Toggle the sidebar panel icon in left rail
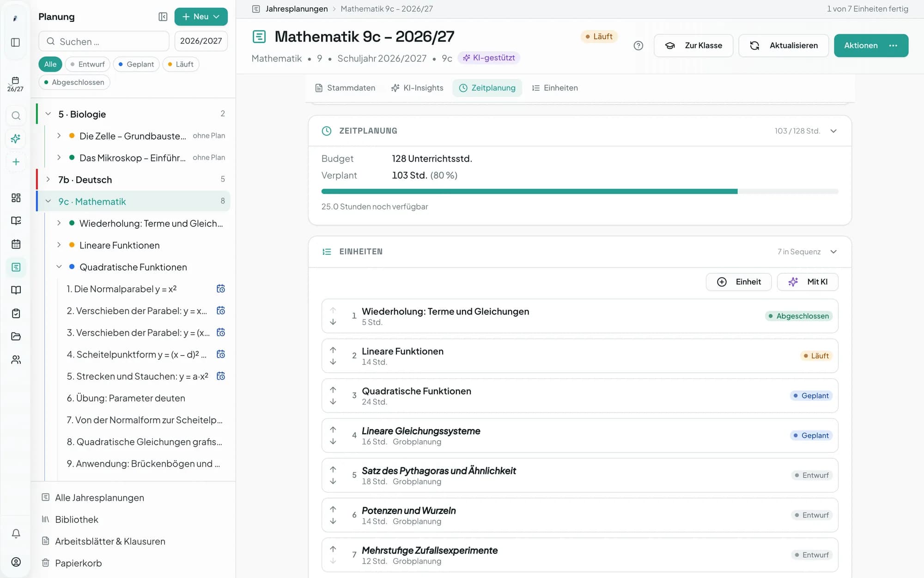 point(16,43)
